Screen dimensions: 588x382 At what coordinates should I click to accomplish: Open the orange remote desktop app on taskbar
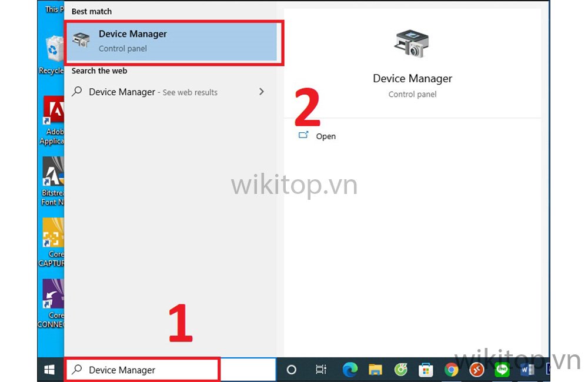click(477, 370)
